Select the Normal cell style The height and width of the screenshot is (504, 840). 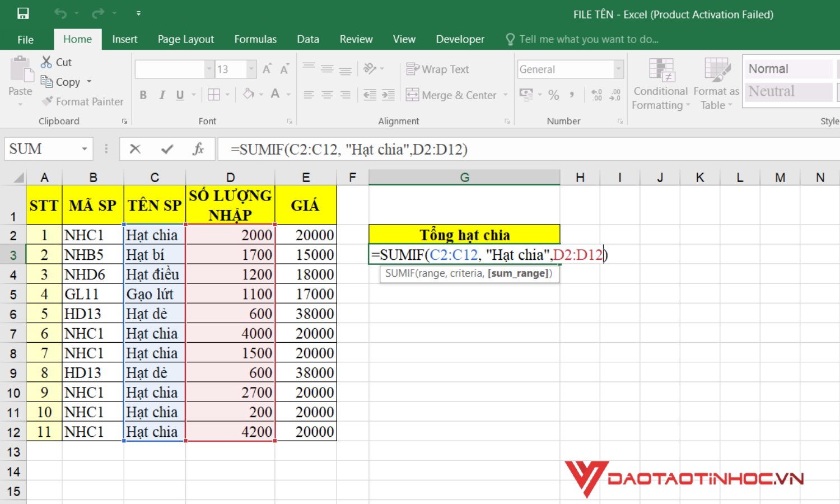(x=790, y=69)
